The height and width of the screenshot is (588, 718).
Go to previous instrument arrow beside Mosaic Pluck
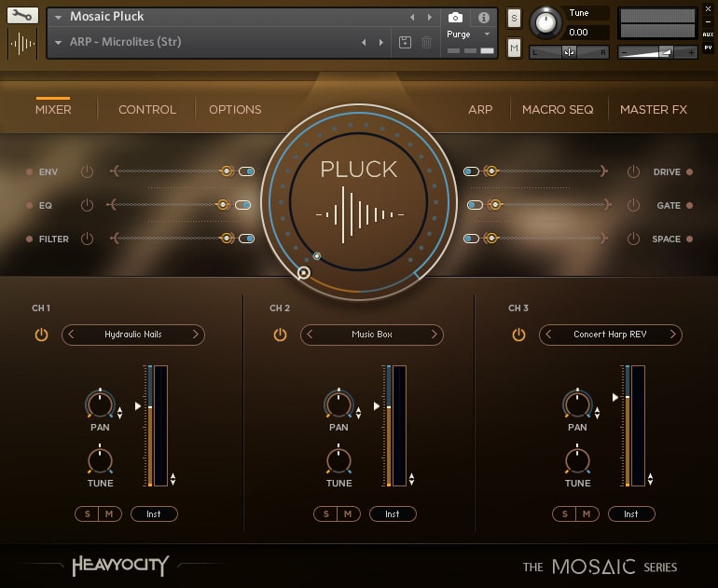point(412,18)
